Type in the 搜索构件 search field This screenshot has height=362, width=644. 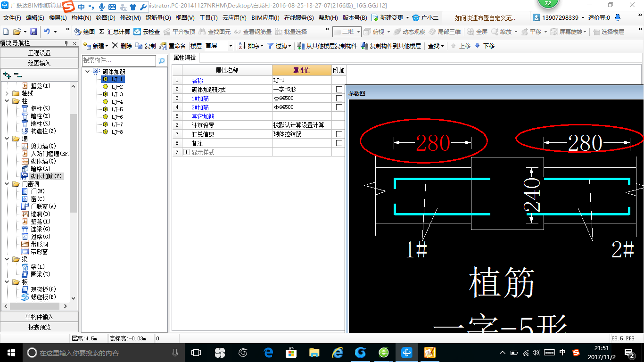pyautogui.click(x=119, y=60)
